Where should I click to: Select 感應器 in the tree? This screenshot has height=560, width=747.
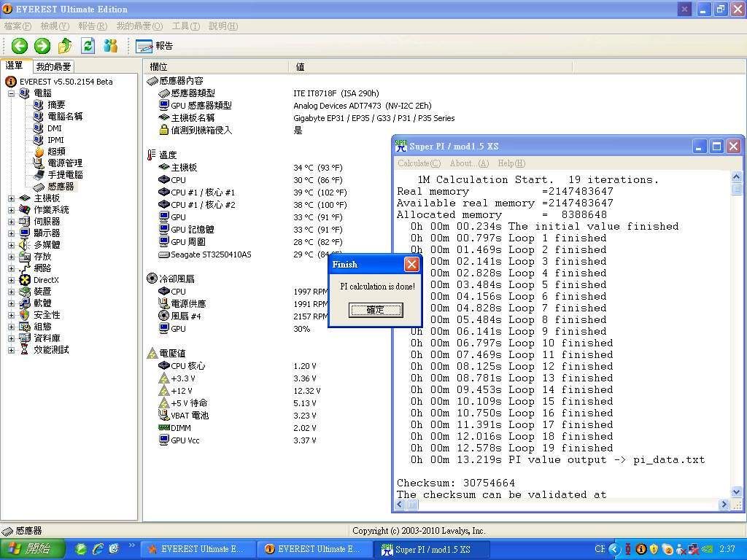pos(61,187)
